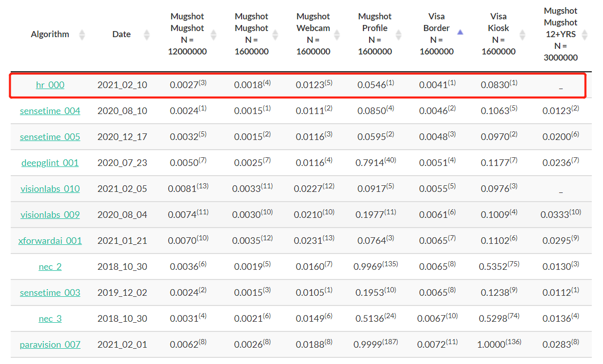Screen dimensions: 603x364
Task: Open deepglint_001 algorithm link
Action: click(x=50, y=163)
